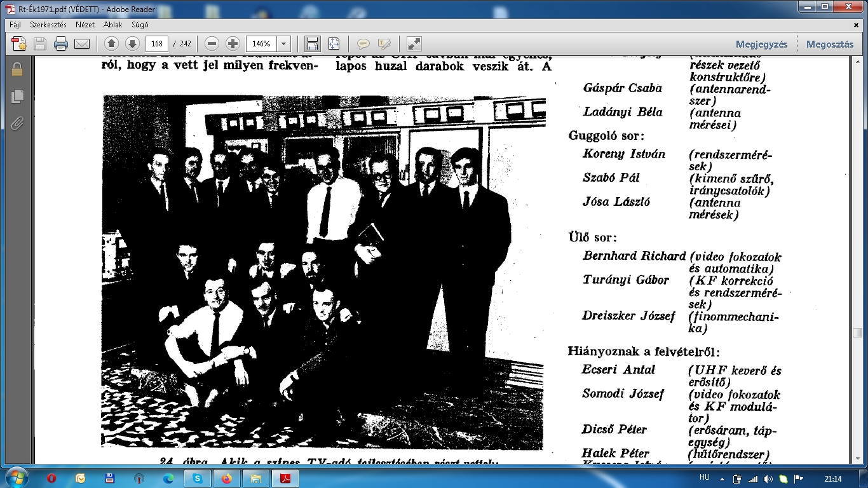Print the document with the printer icon

[61, 44]
